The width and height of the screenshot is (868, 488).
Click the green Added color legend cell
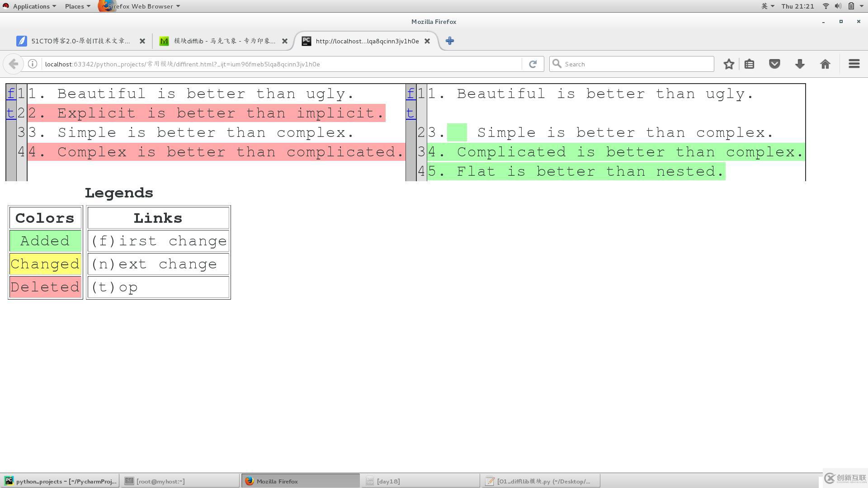[x=45, y=241]
